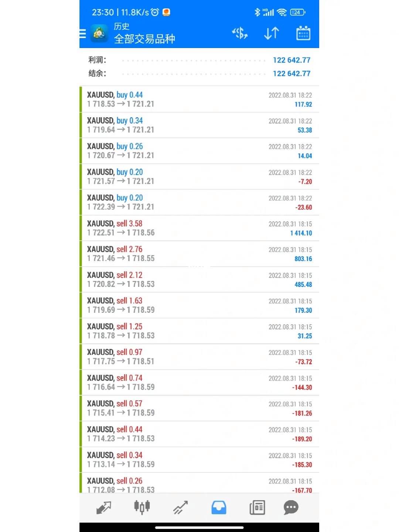Image resolution: width=399 pixels, height=532 pixels.
Task: Tap the 利润 profit summary row
Action: point(199,60)
